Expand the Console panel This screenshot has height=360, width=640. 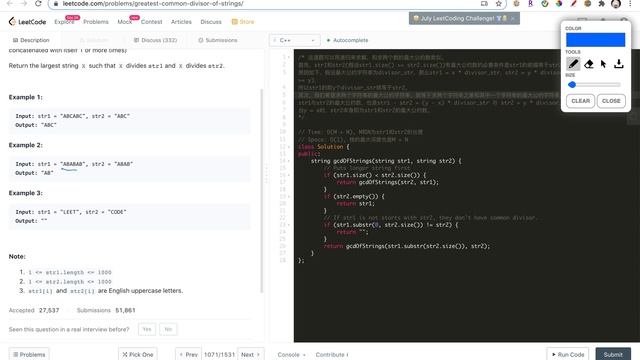point(291,354)
